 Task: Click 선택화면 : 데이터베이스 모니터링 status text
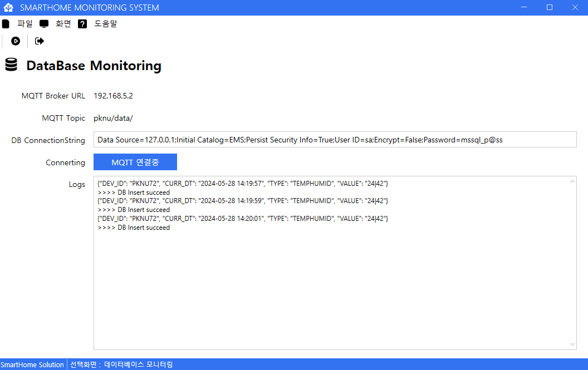click(121, 364)
